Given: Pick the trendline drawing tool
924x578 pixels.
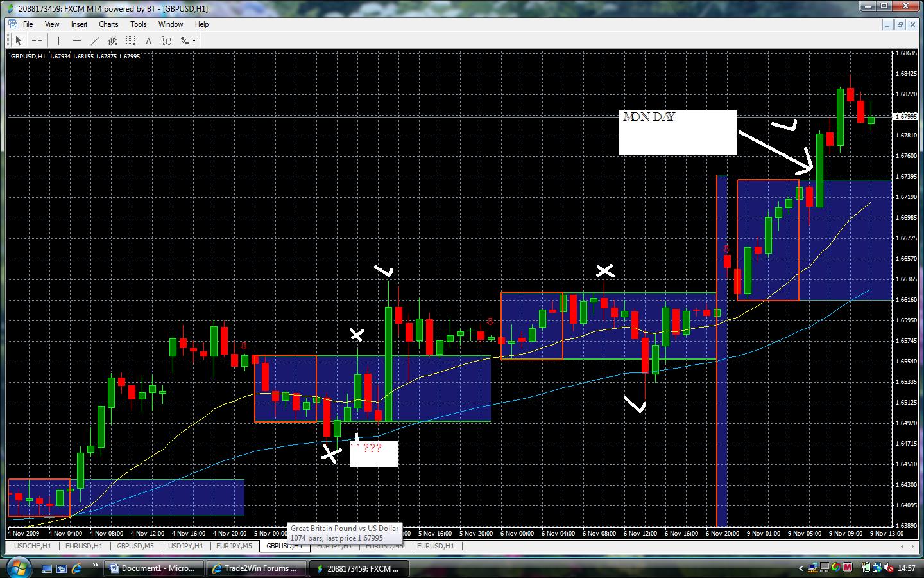Looking at the screenshot, I should point(95,40).
